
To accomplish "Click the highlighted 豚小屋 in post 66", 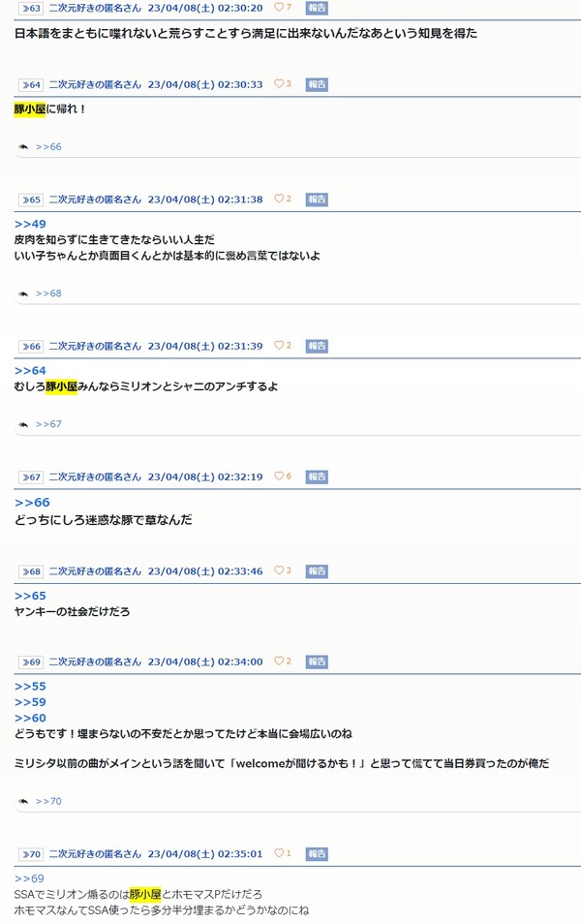I will pyautogui.click(x=61, y=386).
